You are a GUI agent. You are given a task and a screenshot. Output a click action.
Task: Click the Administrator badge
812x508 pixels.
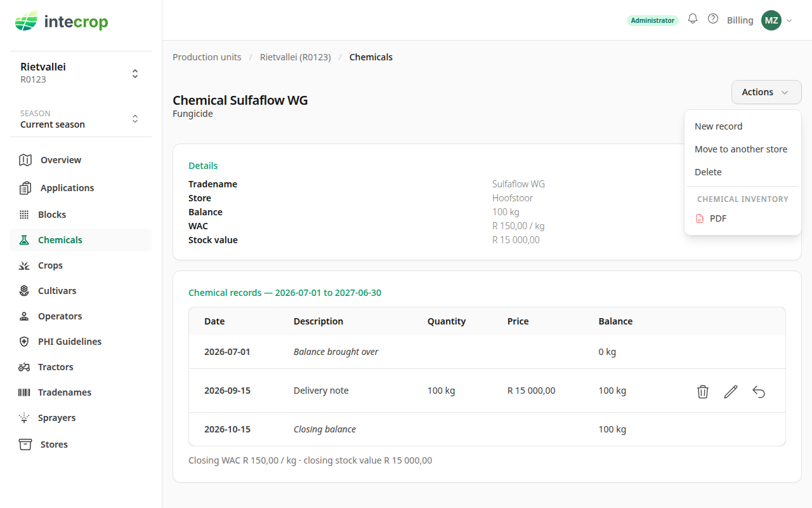point(652,20)
